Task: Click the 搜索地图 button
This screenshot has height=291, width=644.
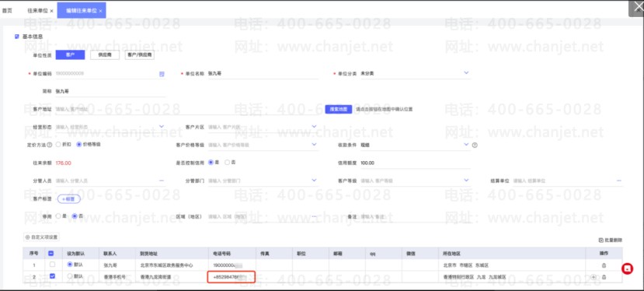Action: tap(339, 109)
